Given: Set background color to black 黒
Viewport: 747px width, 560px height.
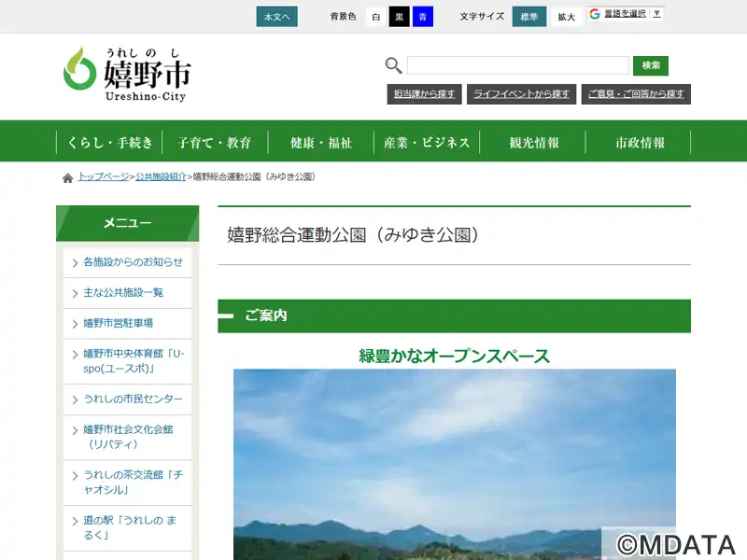Looking at the screenshot, I should pyautogui.click(x=400, y=17).
